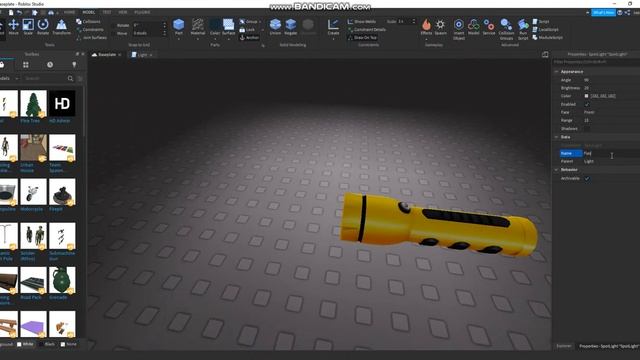Toggle the Rotate snap checkbox
The height and width of the screenshot is (360, 640).
113,25
